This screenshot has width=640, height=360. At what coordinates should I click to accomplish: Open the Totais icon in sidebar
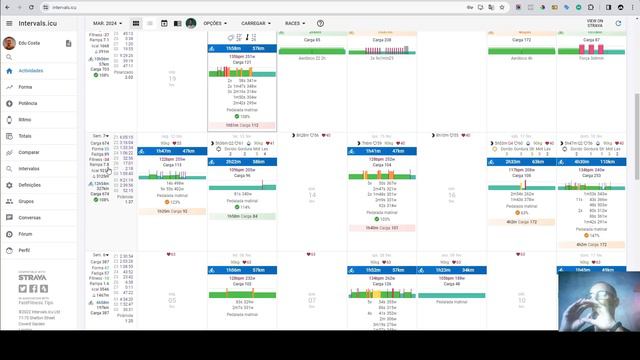[9, 136]
